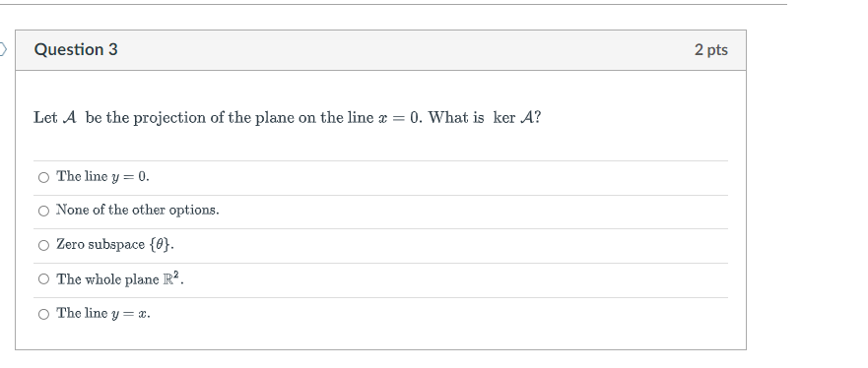Click the script A symbol after "Let"
868x368 pixels.
point(70,118)
